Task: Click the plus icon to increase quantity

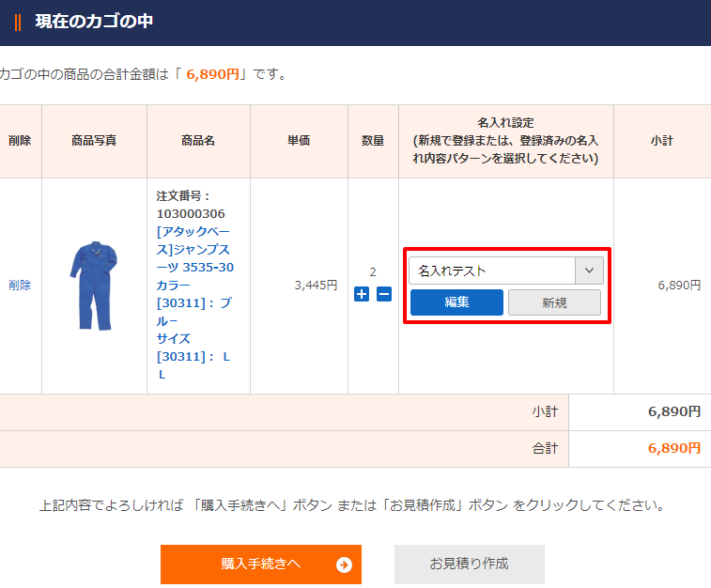Action: point(362,294)
